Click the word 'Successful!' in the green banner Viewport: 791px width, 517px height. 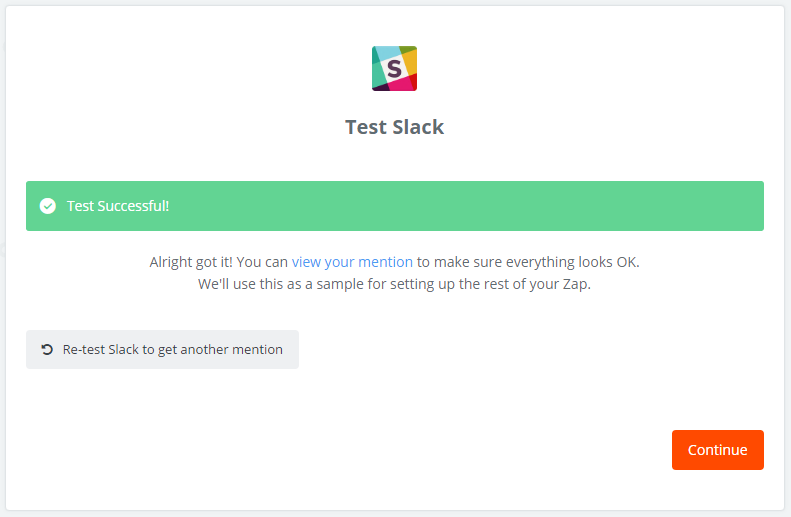click(133, 206)
